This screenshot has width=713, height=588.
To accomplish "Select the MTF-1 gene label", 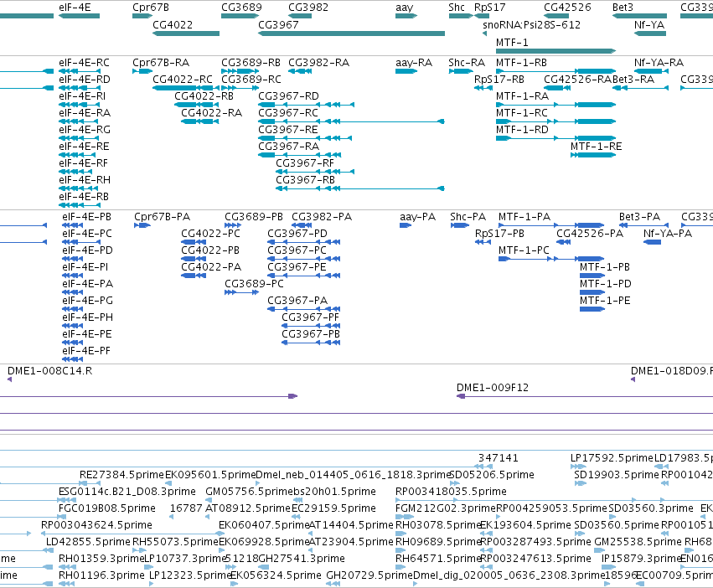I will pyautogui.click(x=512, y=42).
